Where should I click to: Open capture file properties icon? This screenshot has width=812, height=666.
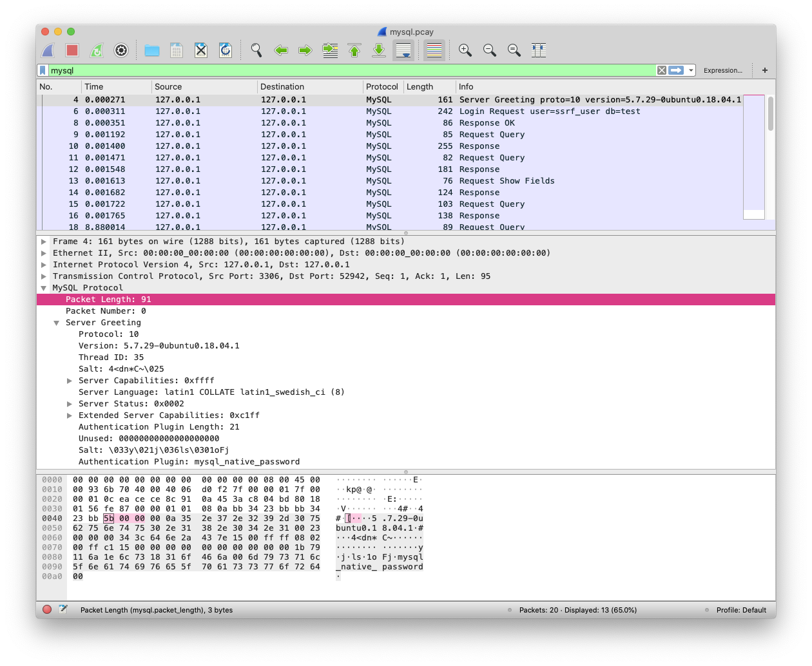pos(63,609)
